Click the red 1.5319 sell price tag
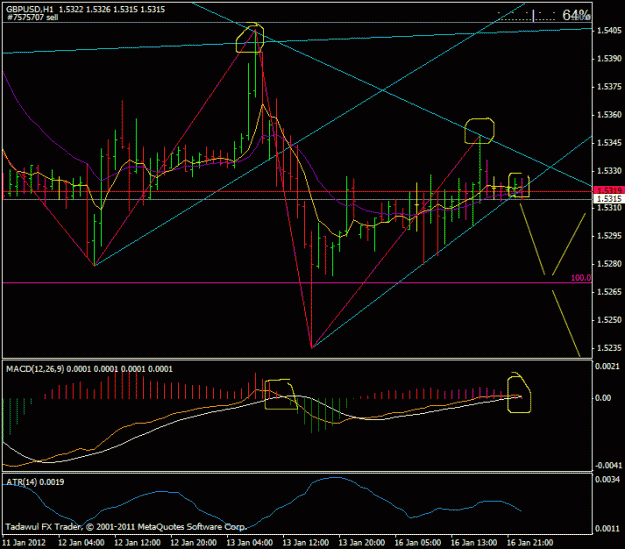 [x=609, y=190]
